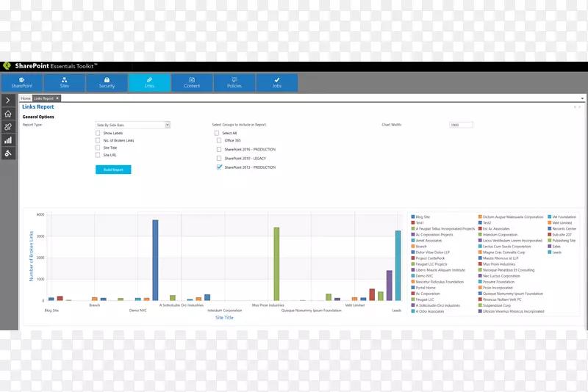Click the Publishing Site legend entry
The width and height of the screenshot is (588, 392).
click(562, 240)
